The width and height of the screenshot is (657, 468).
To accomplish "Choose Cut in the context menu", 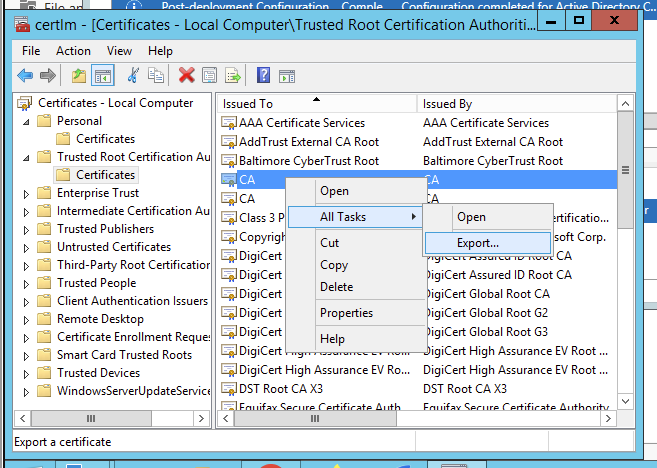I will click(x=356, y=243).
